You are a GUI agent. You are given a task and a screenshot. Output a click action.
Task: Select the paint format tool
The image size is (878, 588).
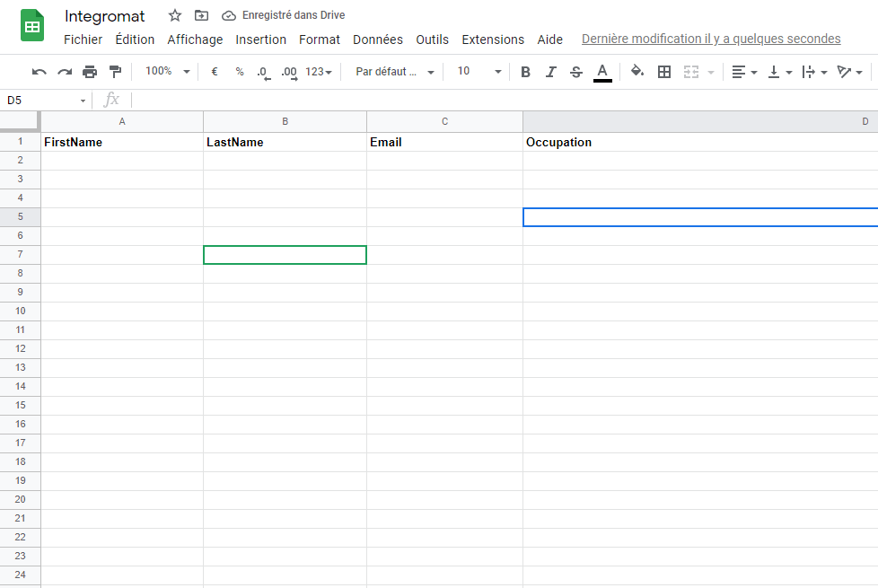[115, 72]
